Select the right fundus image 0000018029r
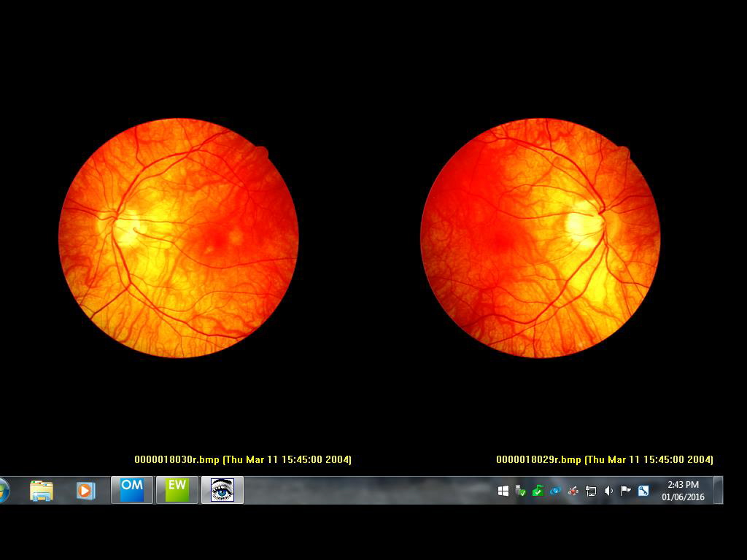The image size is (747, 560). pos(541,238)
